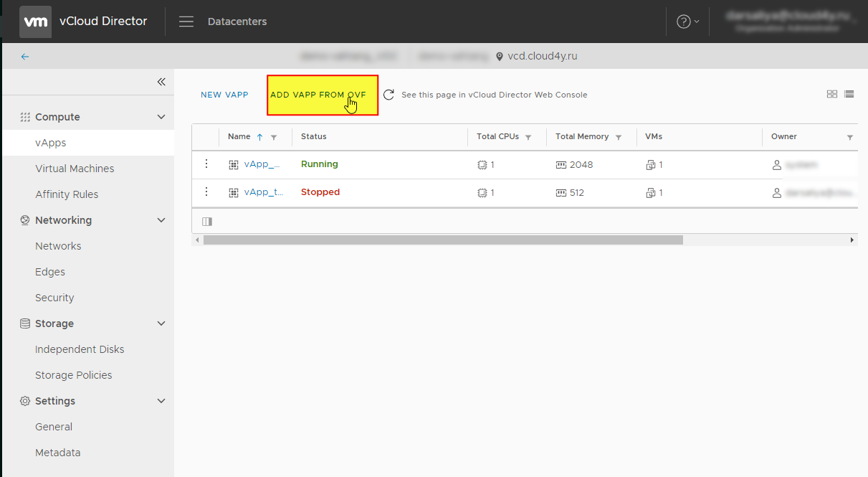
Task: Click the refresh circular arrow icon
Action: (x=388, y=95)
